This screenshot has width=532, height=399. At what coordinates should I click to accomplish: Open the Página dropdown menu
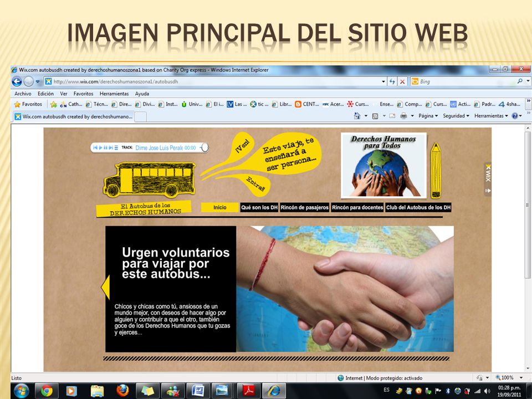click(x=428, y=116)
